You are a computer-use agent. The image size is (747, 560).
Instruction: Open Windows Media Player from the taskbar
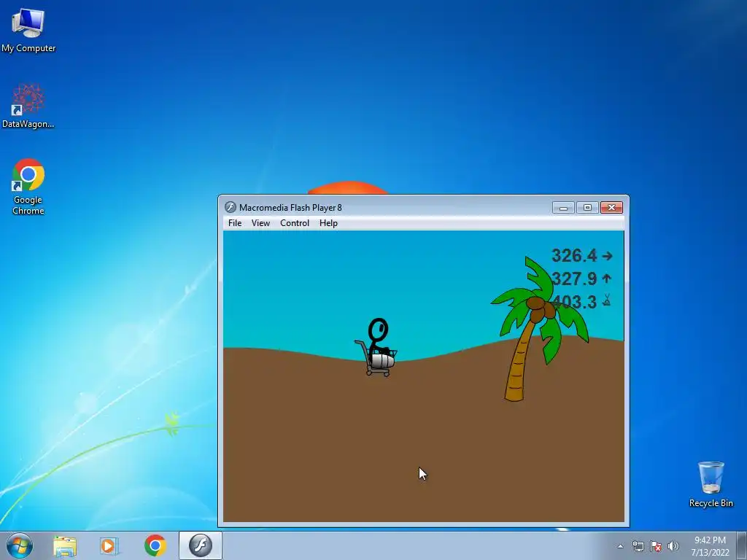click(x=109, y=545)
